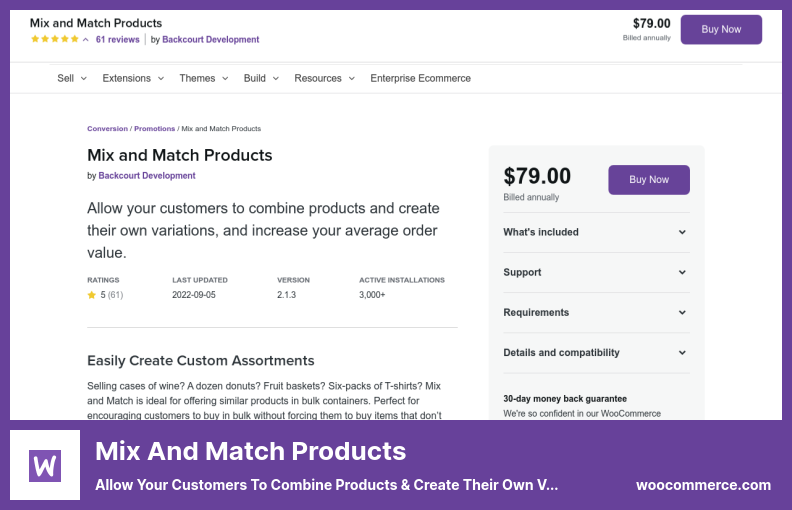The width and height of the screenshot is (792, 510).
Task: Click the yellow star under Ratings
Action: (91, 295)
